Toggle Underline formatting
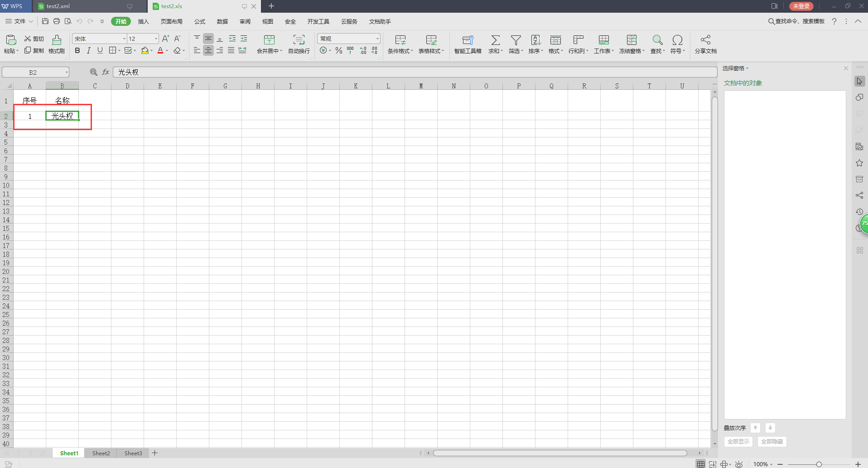868x468 pixels. click(100, 50)
